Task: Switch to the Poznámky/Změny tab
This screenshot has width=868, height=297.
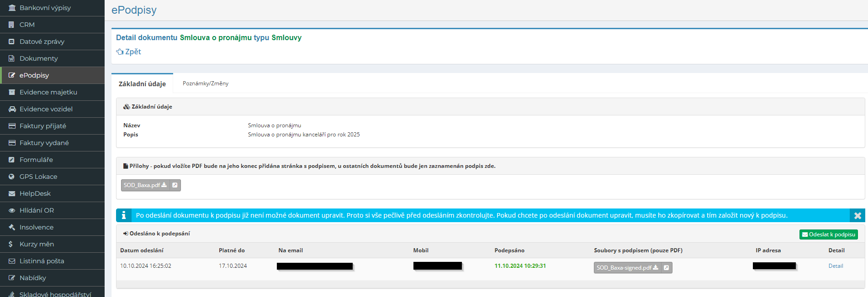Action: [206, 83]
